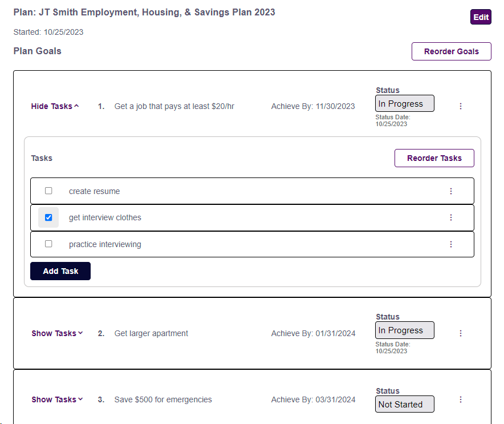The image size is (504, 424).
Task: Add a new task with Add Task
Action: (60, 271)
